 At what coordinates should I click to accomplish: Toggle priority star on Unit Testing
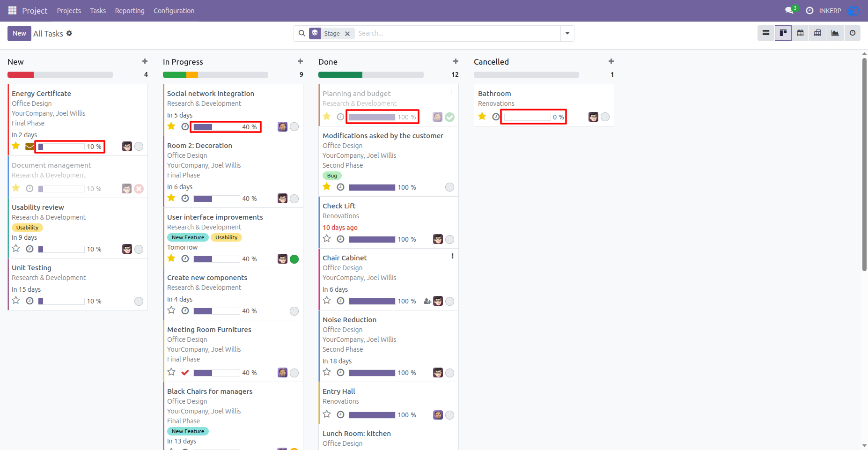(16, 301)
